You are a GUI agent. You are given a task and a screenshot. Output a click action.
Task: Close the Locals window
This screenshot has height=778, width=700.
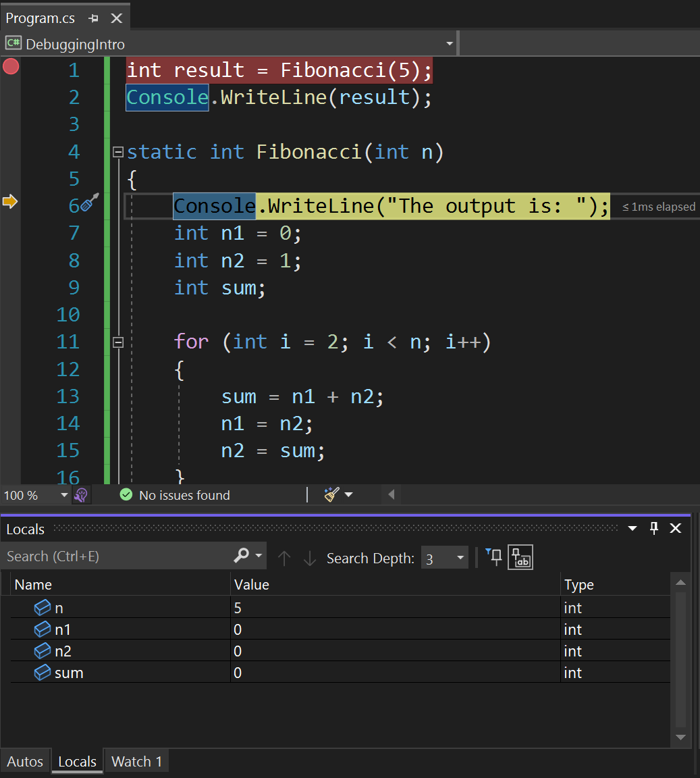click(676, 528)
